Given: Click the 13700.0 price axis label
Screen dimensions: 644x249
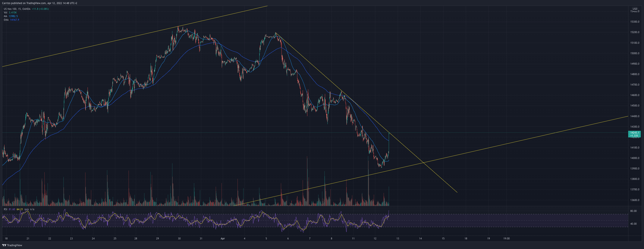Looking at the screenshot, I should (x=635, y=189).
